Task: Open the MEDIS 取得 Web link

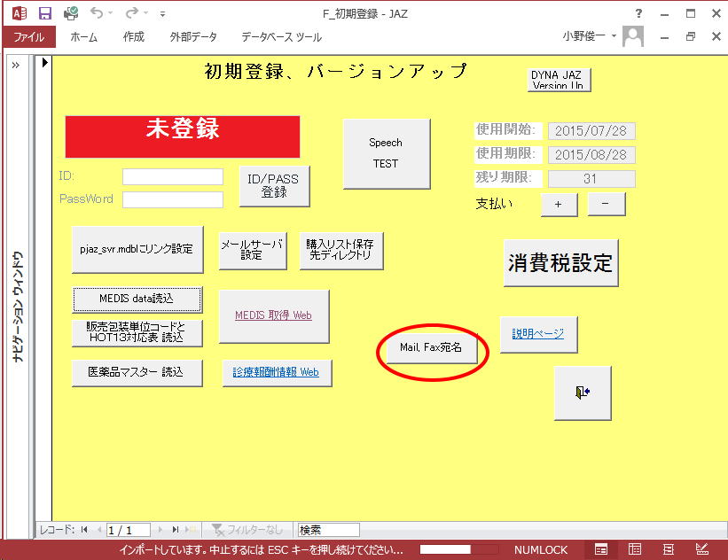Action: [x=274, y=316]
